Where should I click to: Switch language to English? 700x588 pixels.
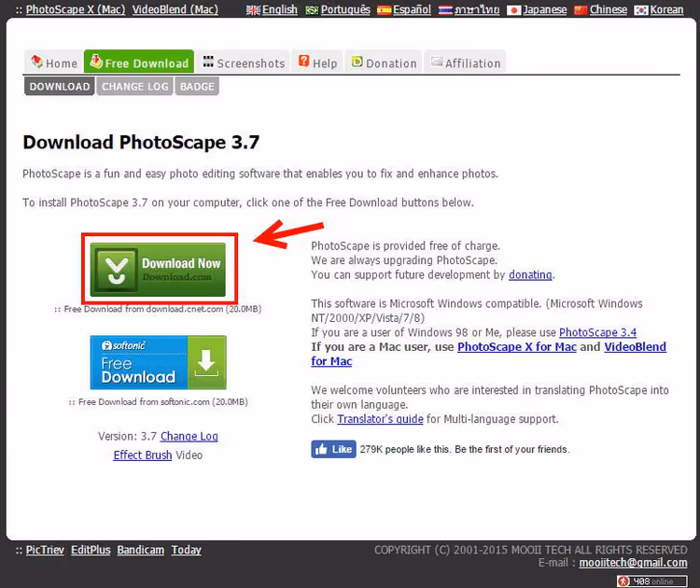point(279,9)
